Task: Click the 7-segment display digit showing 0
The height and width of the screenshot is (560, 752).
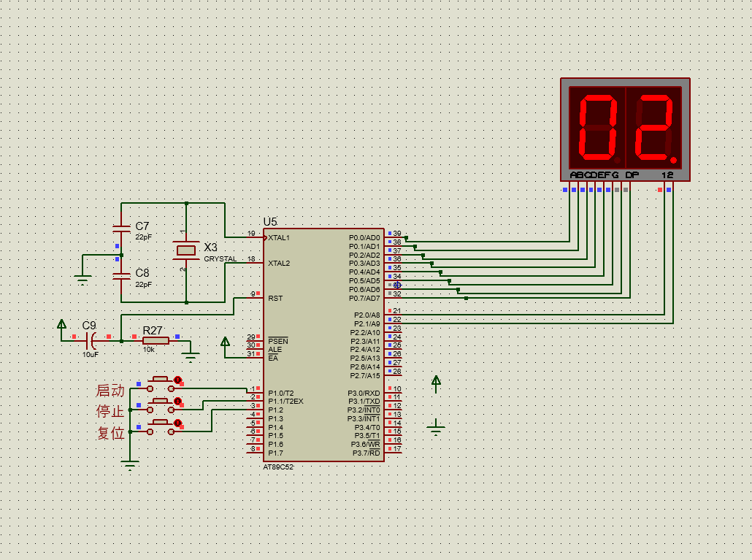Action: pos(599,128)
